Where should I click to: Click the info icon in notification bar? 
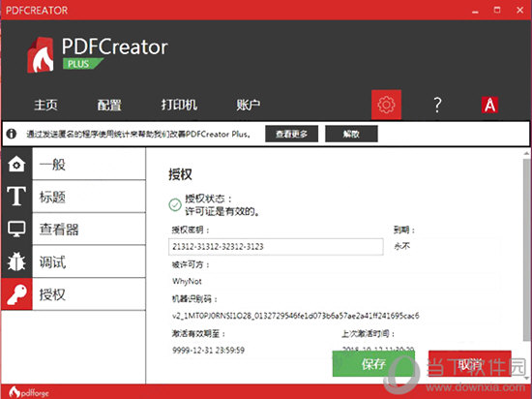(x=12, y=134)
